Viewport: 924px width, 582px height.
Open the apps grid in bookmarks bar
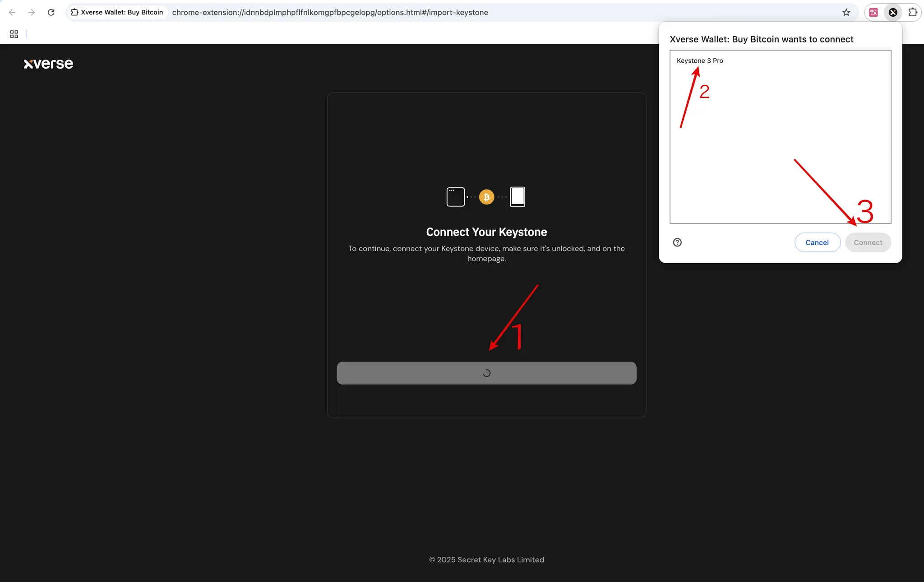tap(14, 34)
